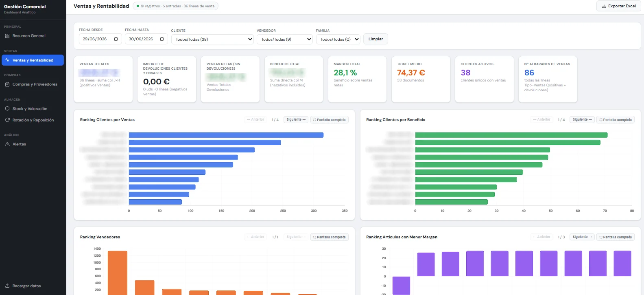Open Ventas y Rentabilidad in the sidebar
Image resolution: width=644 pixels, height=295 pixels.
pyautogui.click(x=33, y=60)
